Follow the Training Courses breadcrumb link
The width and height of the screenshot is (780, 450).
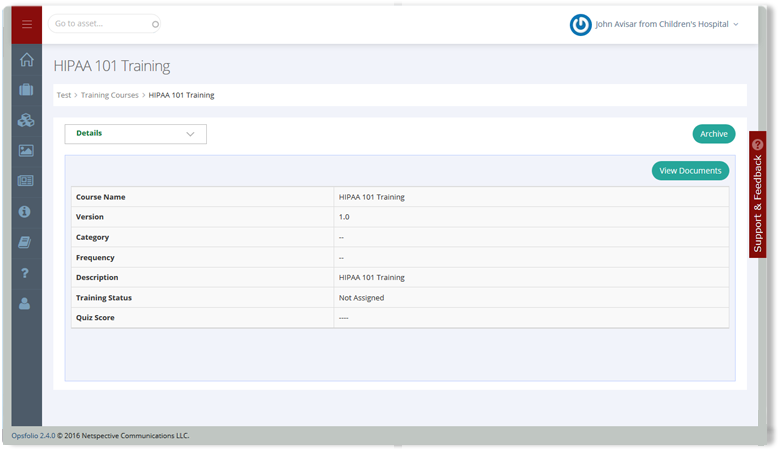(x=109, y=95)
